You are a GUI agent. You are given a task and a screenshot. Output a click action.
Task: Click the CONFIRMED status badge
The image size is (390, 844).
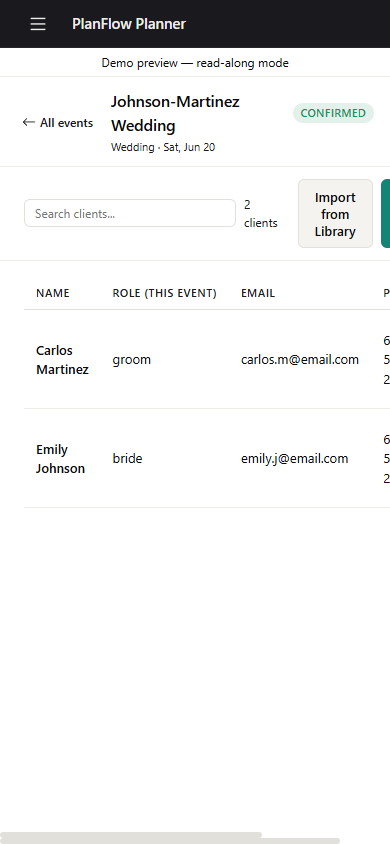coord(333,113)
